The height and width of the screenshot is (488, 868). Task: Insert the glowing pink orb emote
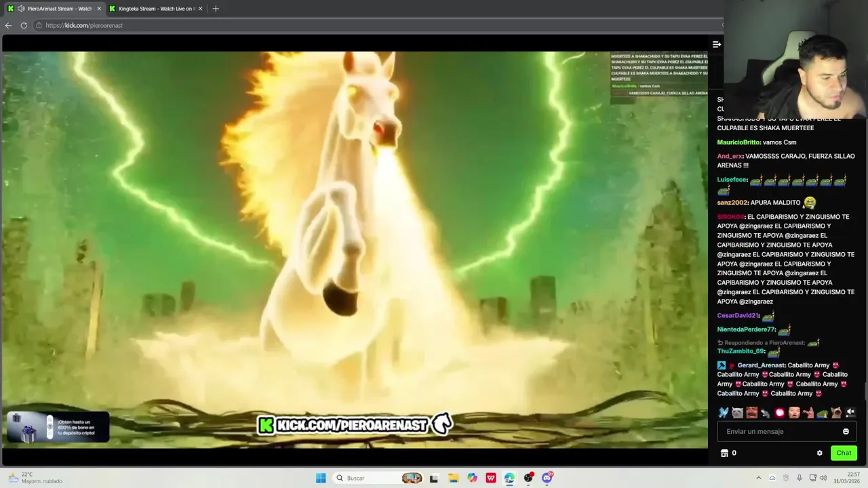[x=780, y=412]
